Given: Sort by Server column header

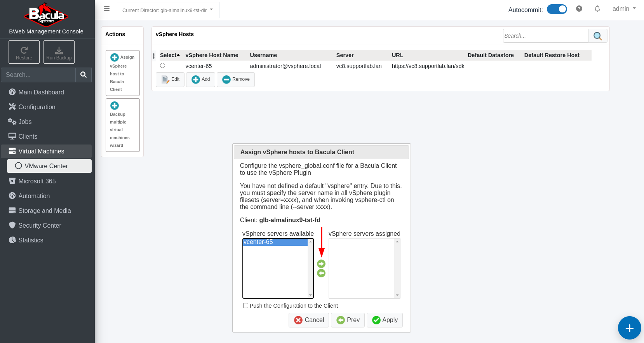Looking at the screenshot, I should point(345,55).
